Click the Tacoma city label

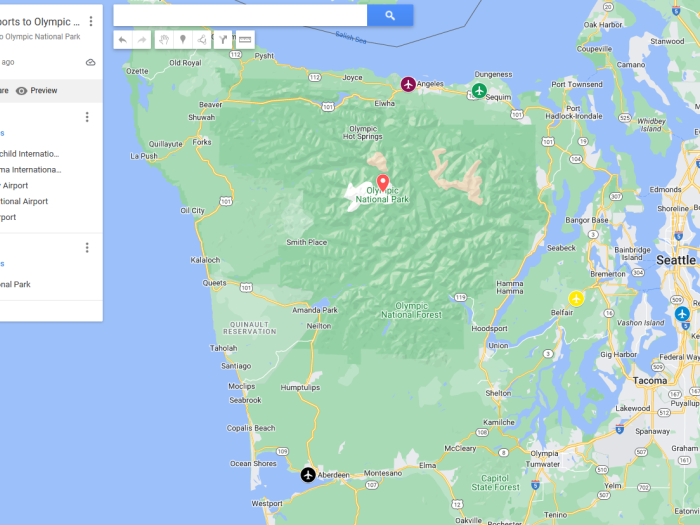650,381
